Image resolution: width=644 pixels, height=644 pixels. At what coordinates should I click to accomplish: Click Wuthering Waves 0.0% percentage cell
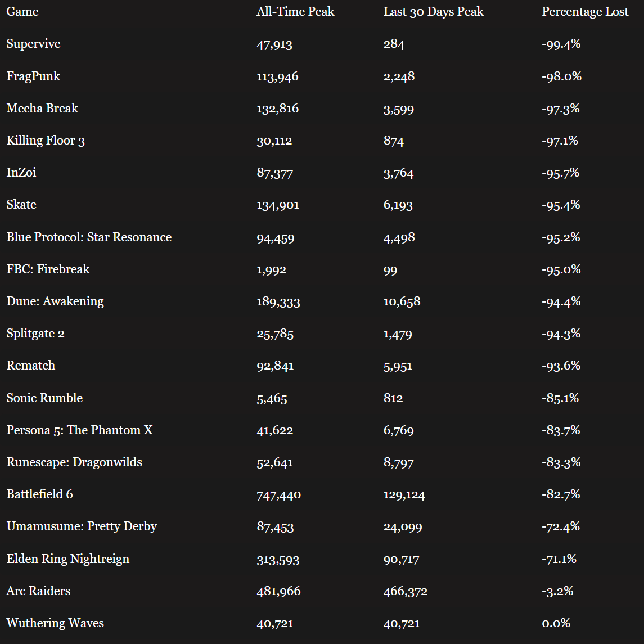556,623
